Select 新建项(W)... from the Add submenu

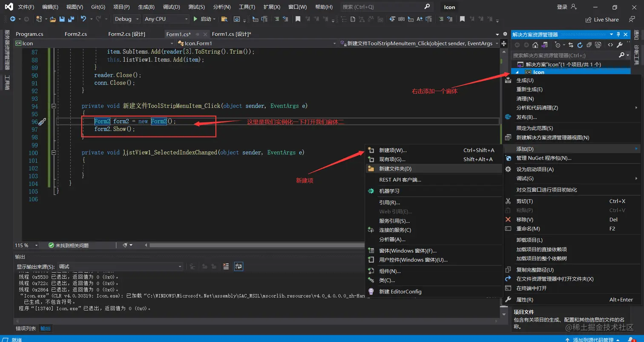pos(393,150)
